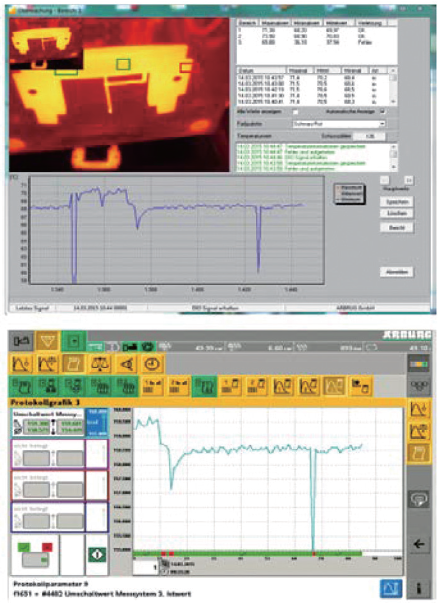The width and height of the screenshot is (440, 608).
Task: Click the scales icon in yellow toolbar
Action: (x=100, y=364)
